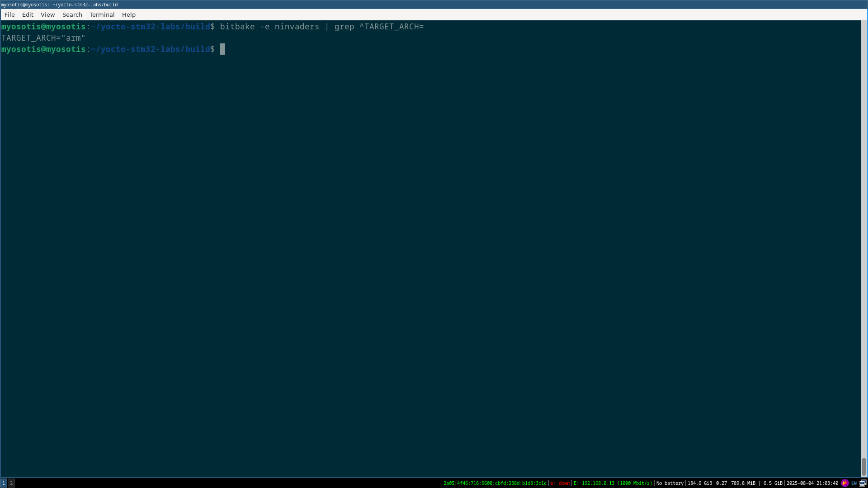Open the Help menu

pos(128,14)
